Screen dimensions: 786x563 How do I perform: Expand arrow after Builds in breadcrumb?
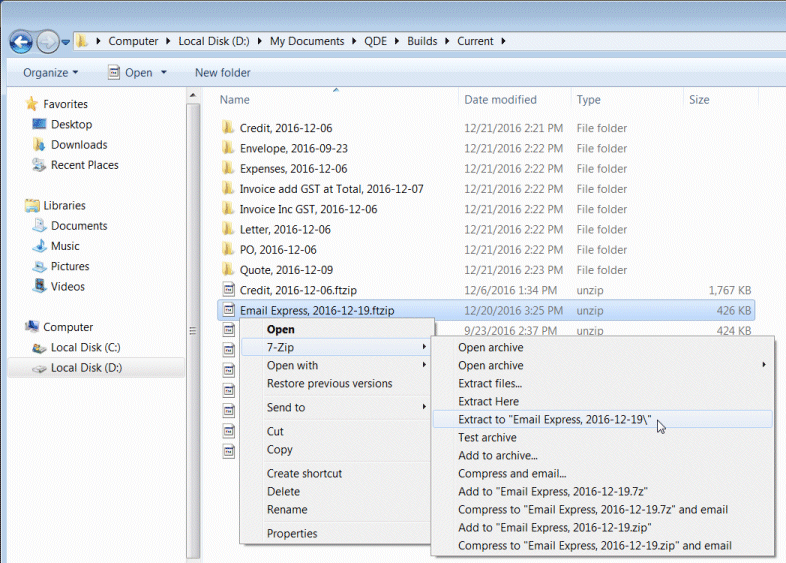point(447,41)
